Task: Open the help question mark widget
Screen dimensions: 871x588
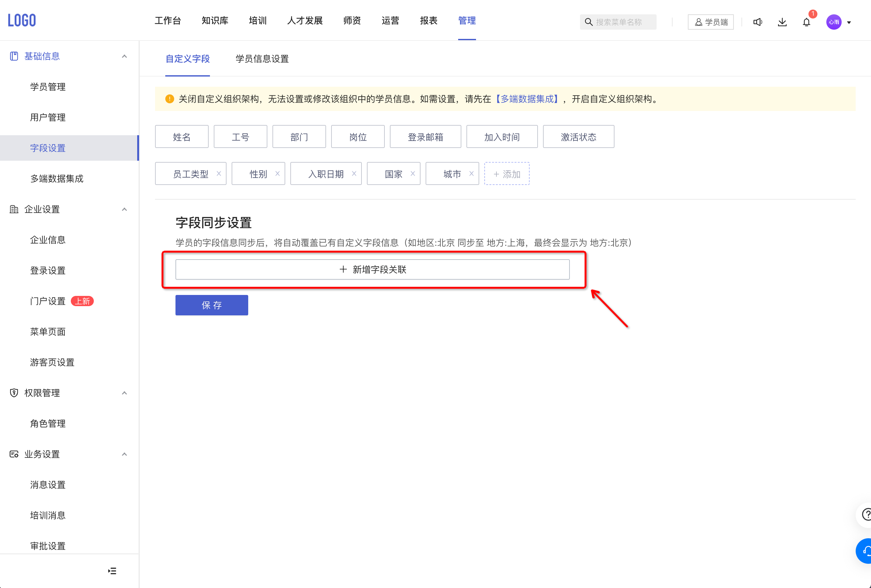Action: coord(866,515)
